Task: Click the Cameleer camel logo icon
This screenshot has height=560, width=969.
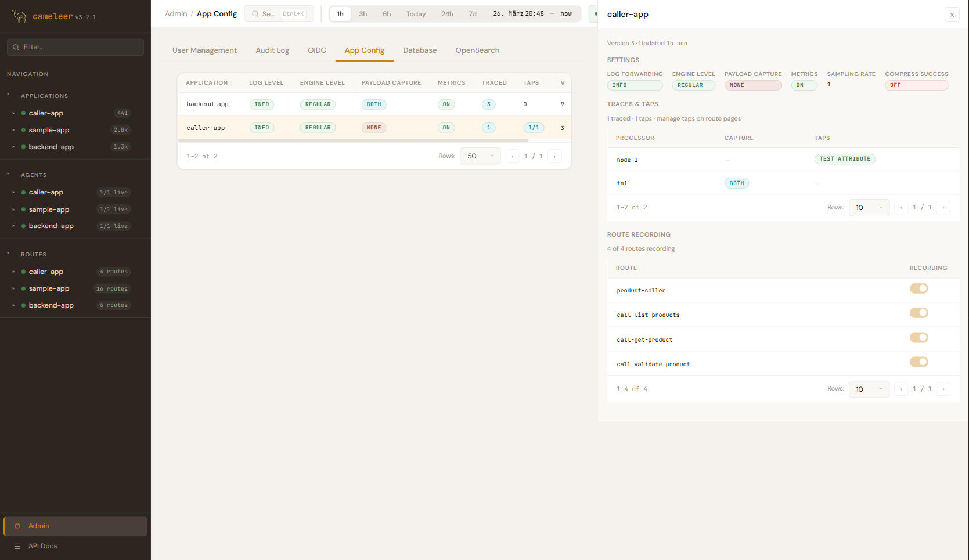Action: tap(19, 16)
